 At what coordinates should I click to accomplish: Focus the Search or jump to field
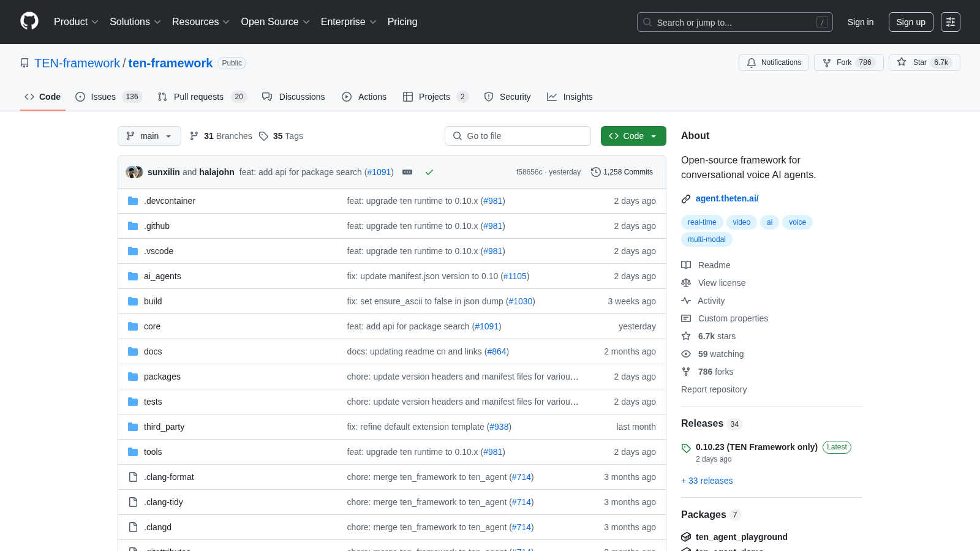pyautogui.click(x=734, y=22)
